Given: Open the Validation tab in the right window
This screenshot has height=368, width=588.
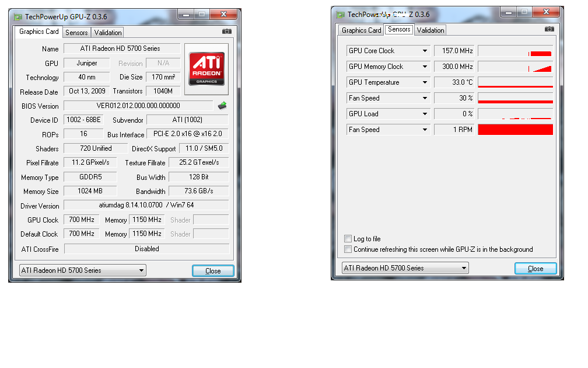Looking at the screenshot, I should click(430, 30).
